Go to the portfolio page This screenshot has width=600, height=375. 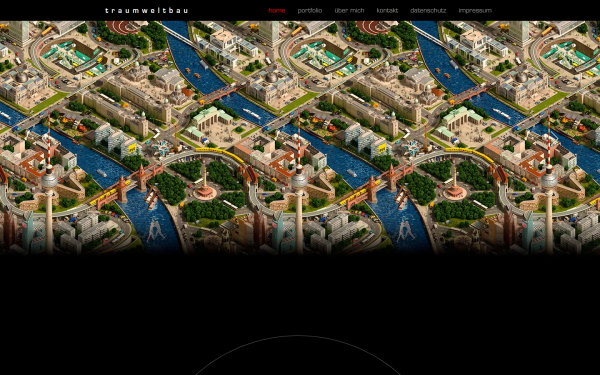point(310,10)
